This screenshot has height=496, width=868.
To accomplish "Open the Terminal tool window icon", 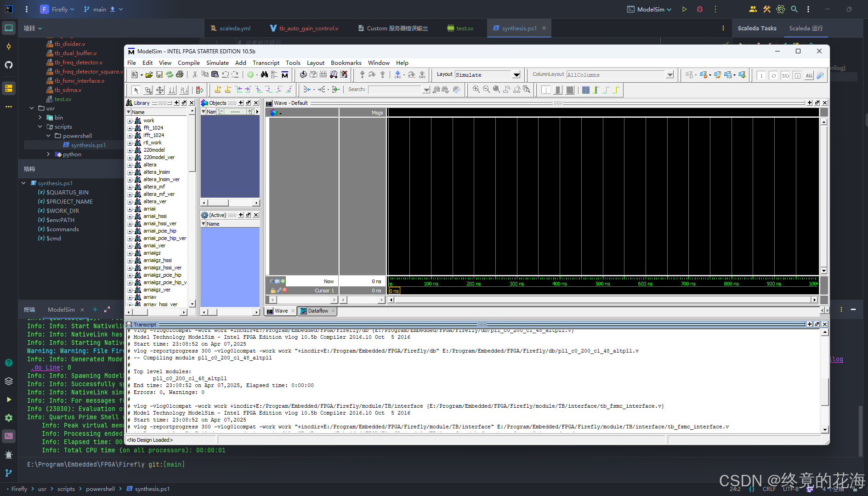I will (x=9, y=436).
